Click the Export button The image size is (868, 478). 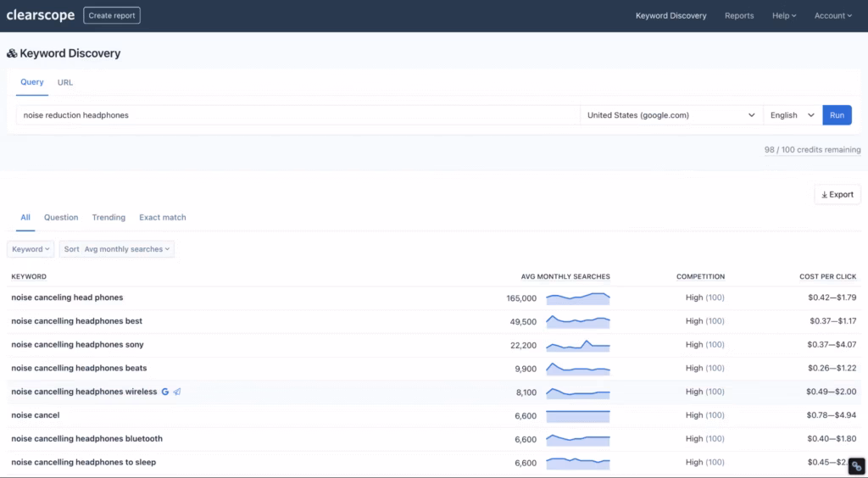point(837,195)
